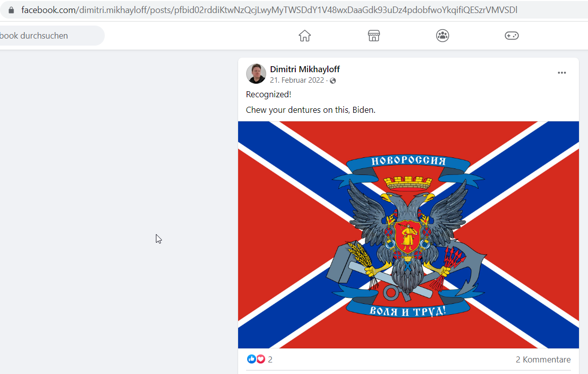Viewport: 588px width, 374px height.
Task: Click the blank left page margin area
Action: tap(116, 210)
